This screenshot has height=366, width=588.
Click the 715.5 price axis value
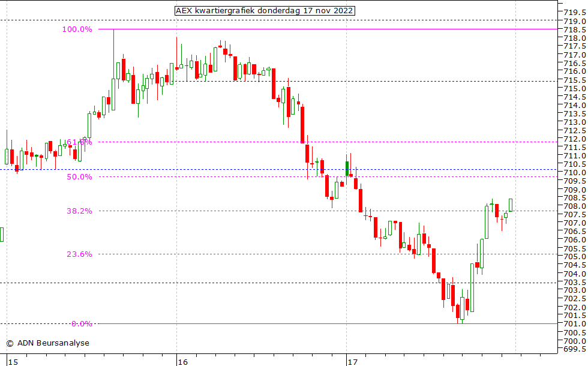click(x=575, y=80)
